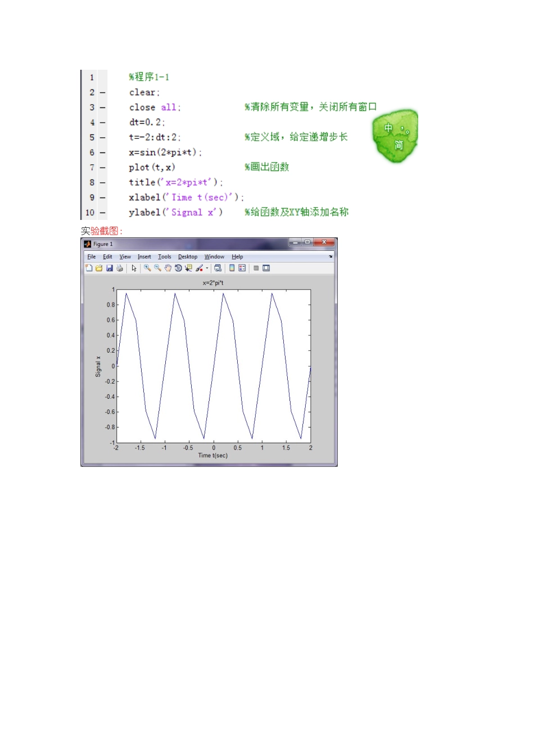Click the code line 't=-2:dt:2;'
534x756 pixels.
click(155, 137)
